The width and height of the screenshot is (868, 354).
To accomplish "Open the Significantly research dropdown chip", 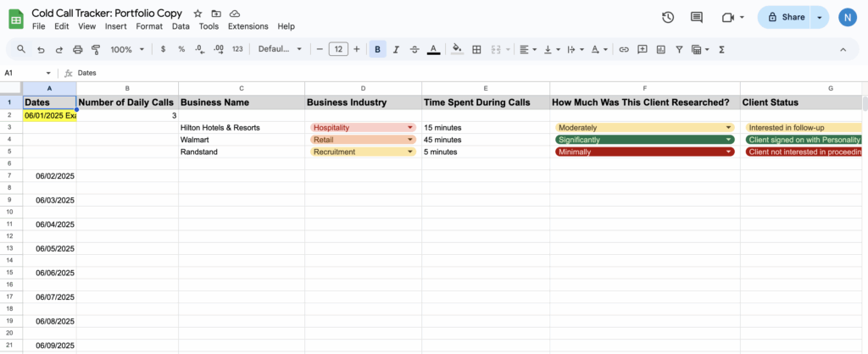I will [645, 140].
